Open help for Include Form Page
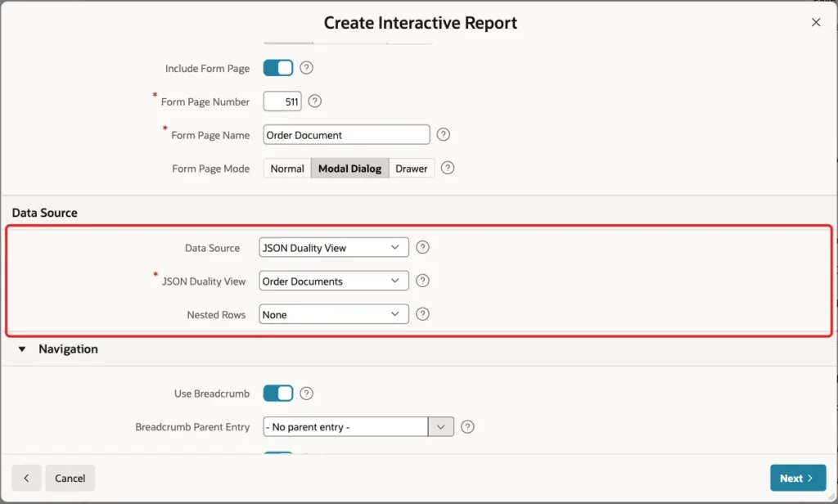 [306, 68]
